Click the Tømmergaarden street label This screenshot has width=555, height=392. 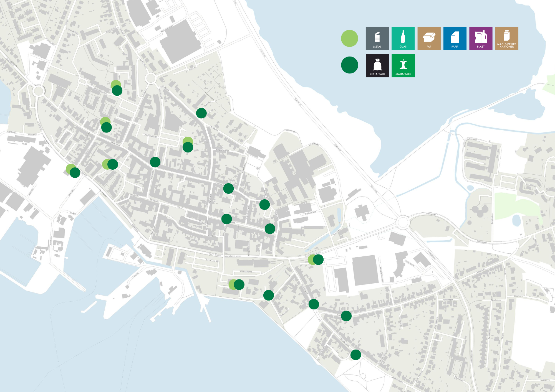100,90
